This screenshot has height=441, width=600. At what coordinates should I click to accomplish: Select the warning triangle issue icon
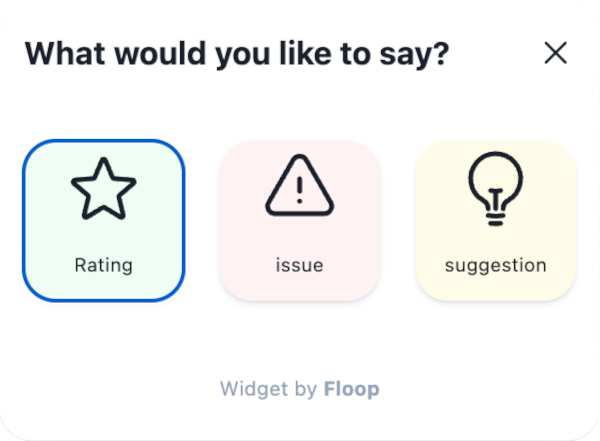pos(300,186)
